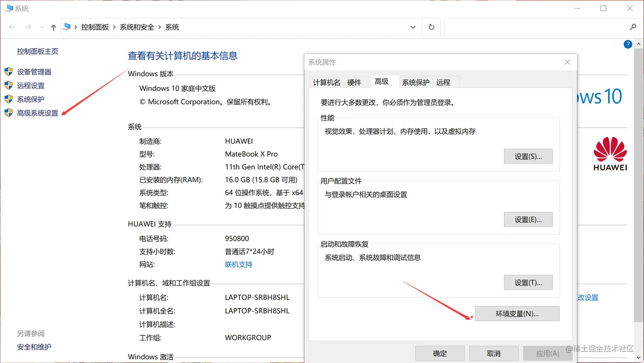Select 系统和安全 in the breadcrumb path

pyautogui.click(x=137, y=27)
